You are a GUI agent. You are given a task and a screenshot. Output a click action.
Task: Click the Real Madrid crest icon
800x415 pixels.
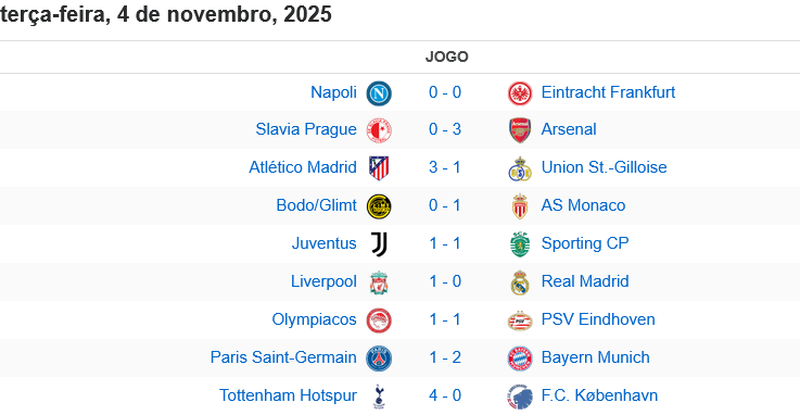pyautogui.click(x=519, y=282)
